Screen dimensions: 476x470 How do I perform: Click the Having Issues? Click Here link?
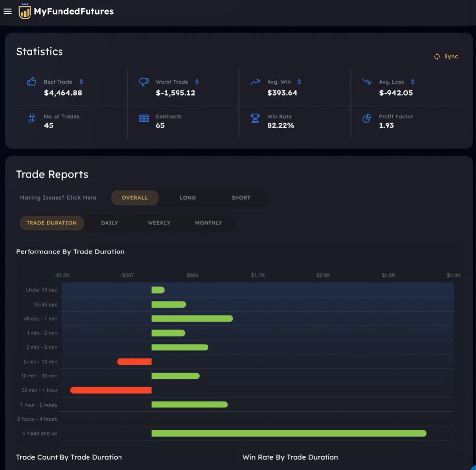[58, 198]
